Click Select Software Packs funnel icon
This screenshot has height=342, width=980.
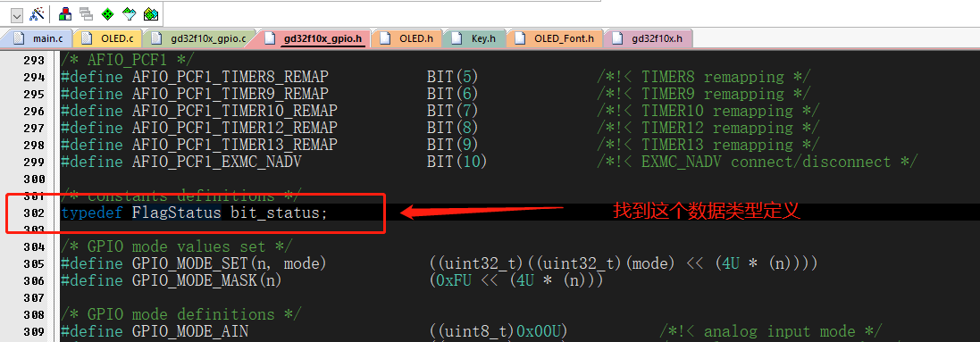point(129,13)
